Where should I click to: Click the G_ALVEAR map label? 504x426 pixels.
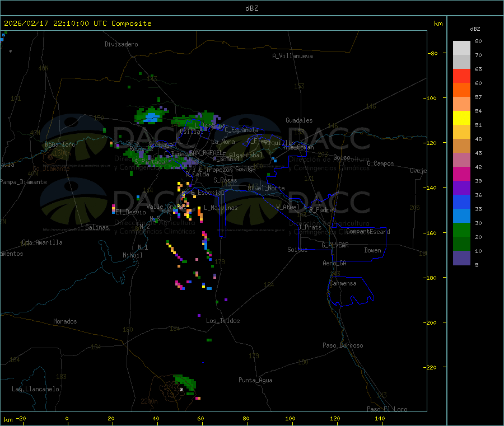tap(335, 245)
